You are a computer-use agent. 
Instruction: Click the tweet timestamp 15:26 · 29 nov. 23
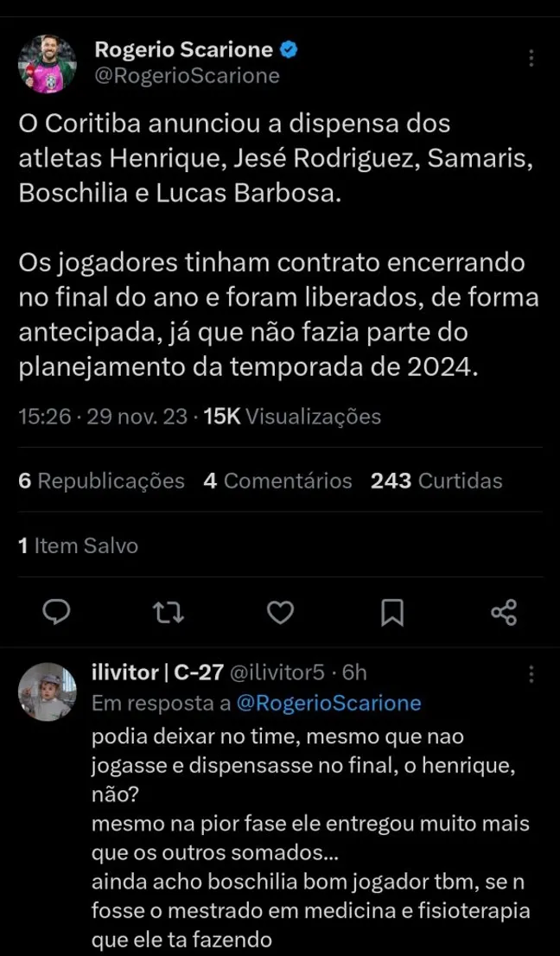[102, 417]
